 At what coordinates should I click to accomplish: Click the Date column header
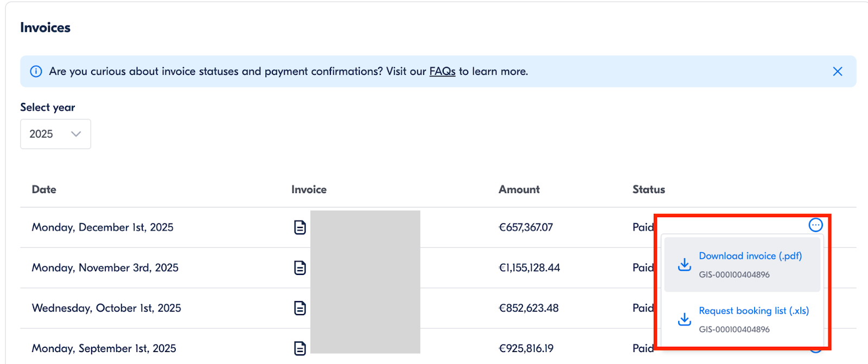click(44, 189)
